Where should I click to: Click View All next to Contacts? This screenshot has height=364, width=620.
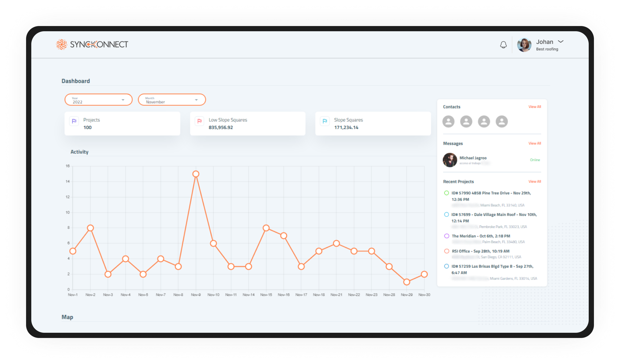[x=534, y=106]
